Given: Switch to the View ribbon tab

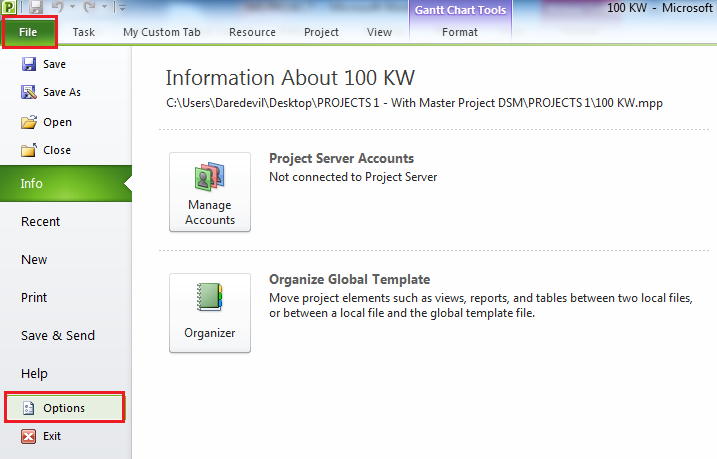Looking at the screenshot, I should pyautogui.click(x=380, y=32).
